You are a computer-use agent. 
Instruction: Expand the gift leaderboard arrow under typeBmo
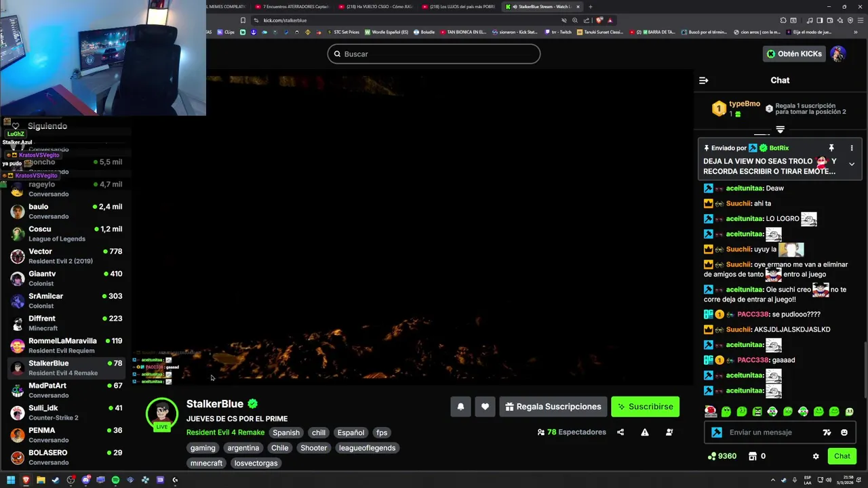[780, 129]
